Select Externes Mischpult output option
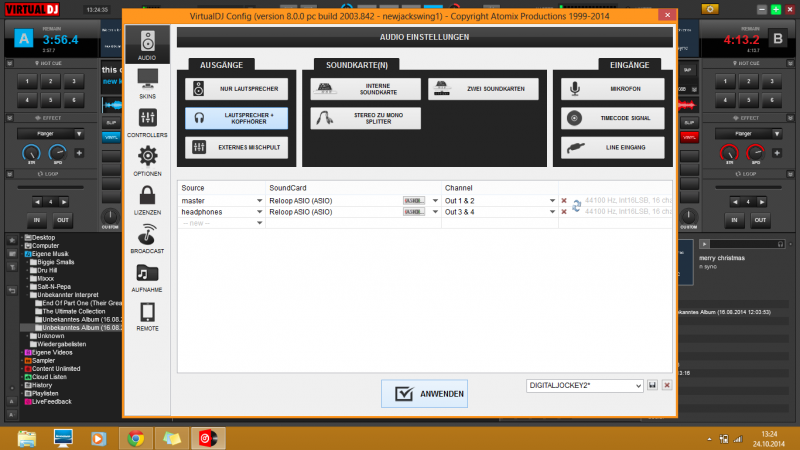 237,147
